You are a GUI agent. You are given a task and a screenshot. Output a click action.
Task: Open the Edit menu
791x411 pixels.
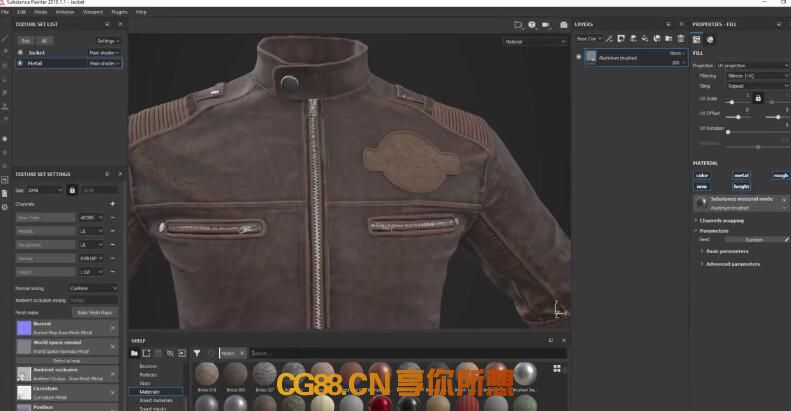click(x=22, y=12)
